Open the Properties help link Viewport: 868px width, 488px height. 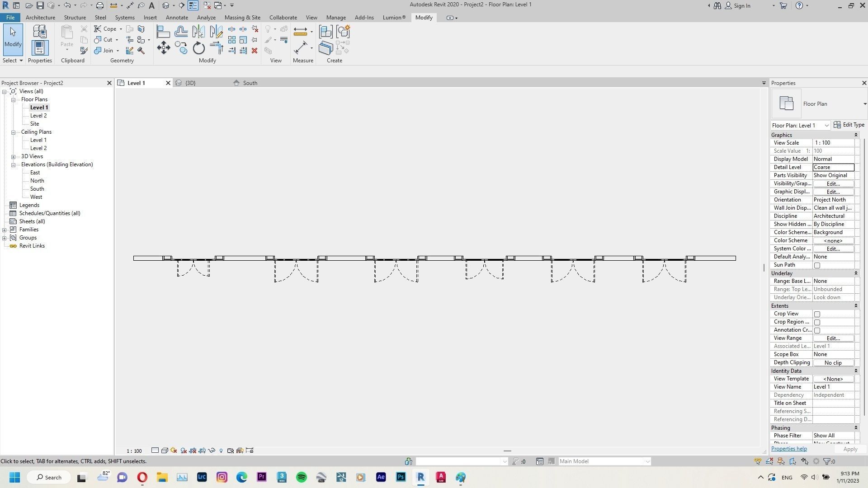788,449
